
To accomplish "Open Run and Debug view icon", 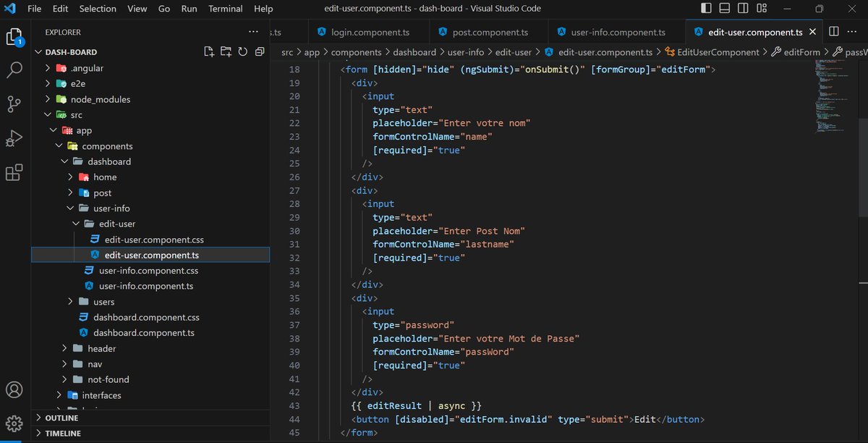I will tap(14, 138).
